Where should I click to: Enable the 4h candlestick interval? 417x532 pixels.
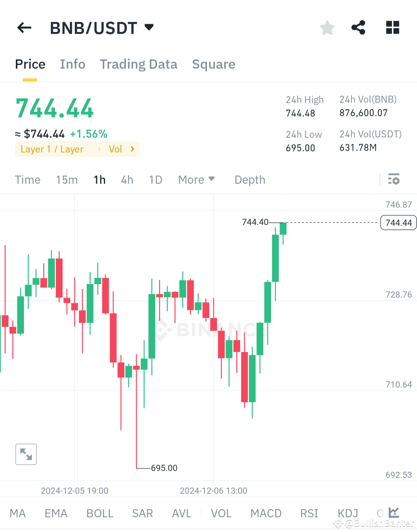(127, 180)
